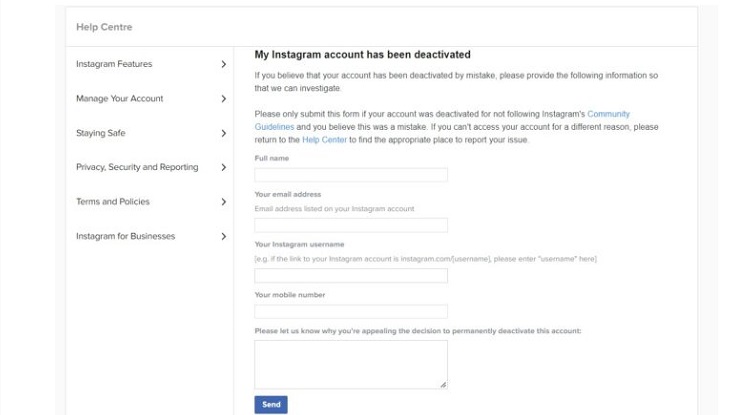Click the Send button
Image resolution: width=750 pixels, height=415 pixels.
pyautogui.click(x=270, y=404)
